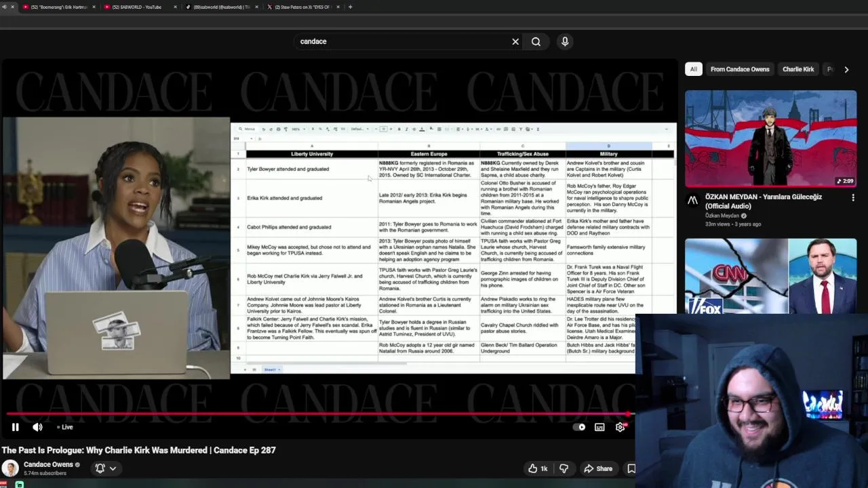Viewport: 868px width, 488px height.
Task: Show more filter chips with the arrow
Action: click(x=846, y=69)
